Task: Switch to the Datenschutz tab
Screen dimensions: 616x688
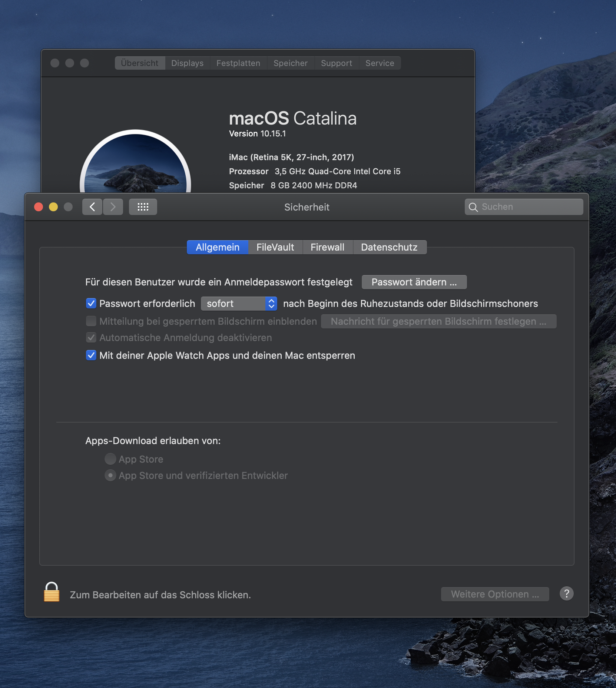Action: pos(389,247)
